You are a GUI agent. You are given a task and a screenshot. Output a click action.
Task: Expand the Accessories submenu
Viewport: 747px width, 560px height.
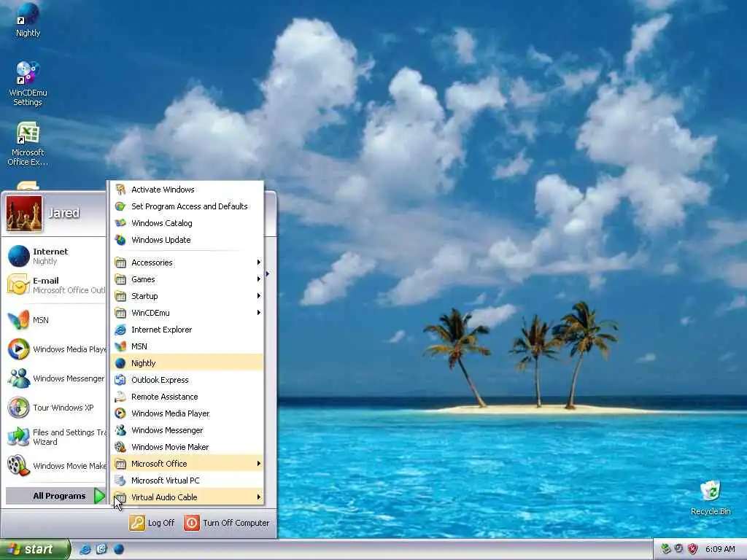(x=187, y=262)
